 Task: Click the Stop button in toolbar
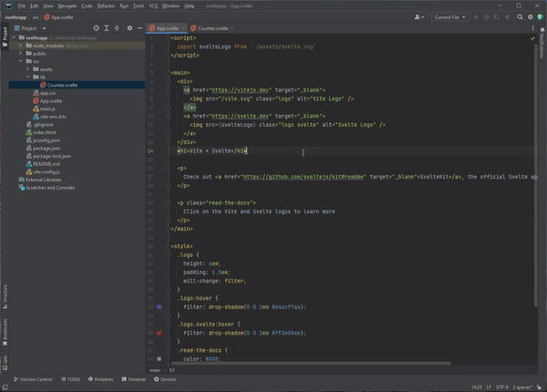click(507, 17)
